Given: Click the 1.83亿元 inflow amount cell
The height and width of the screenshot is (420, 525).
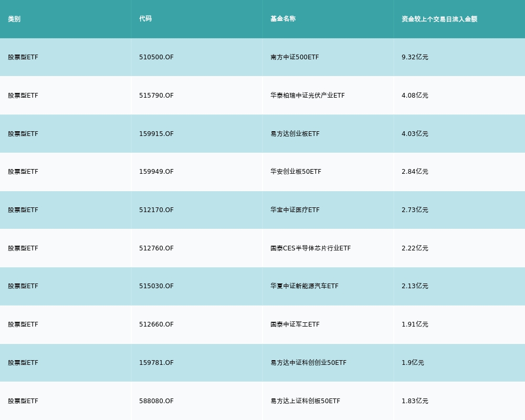Looking at the screenshot, I should [415, 401].
